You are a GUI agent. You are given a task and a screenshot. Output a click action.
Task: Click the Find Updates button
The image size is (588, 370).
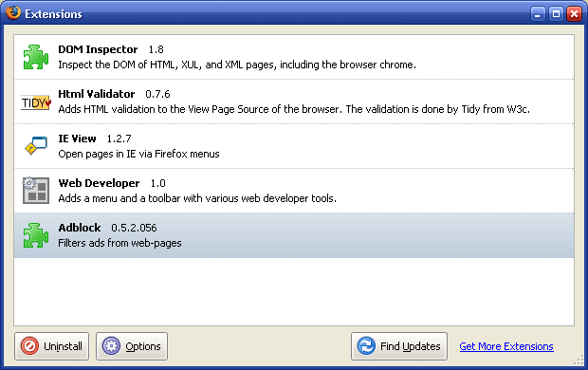399,346
